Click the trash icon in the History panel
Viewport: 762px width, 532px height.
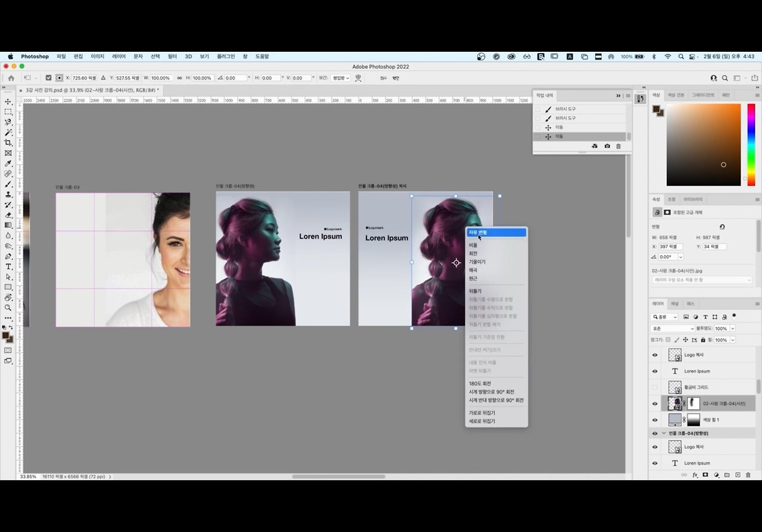tap(619, 146)
